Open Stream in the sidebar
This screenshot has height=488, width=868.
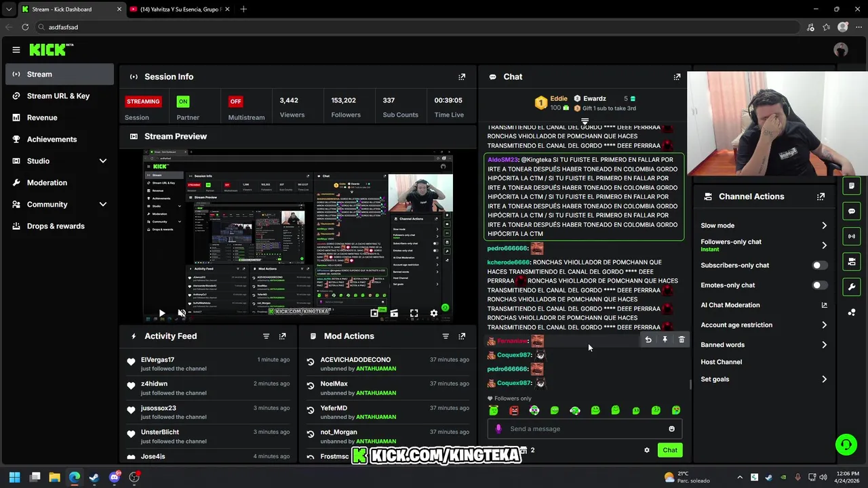[60, 75]
